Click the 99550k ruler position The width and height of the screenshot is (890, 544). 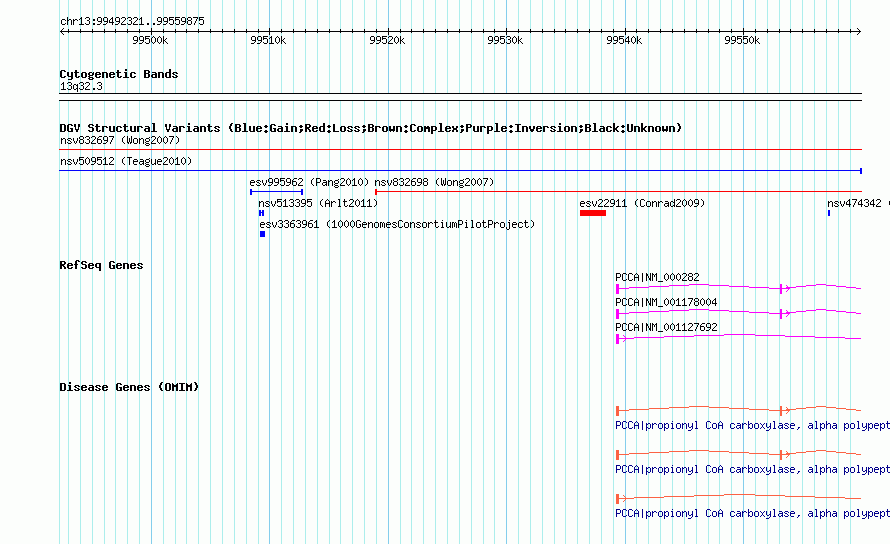coord(742,40)
